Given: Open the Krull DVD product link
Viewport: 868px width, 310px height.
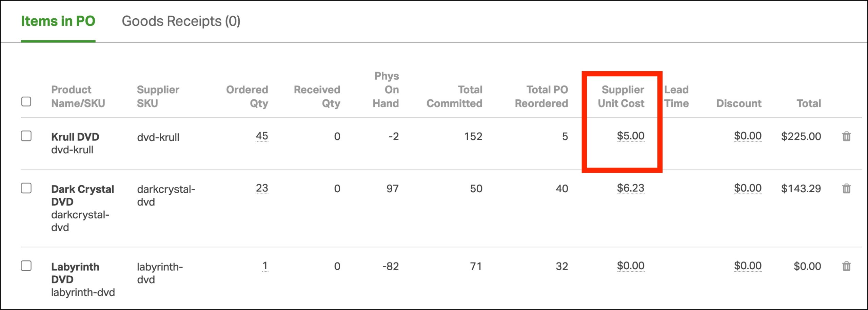Looking at the screenshot, I should click(75, 137).
